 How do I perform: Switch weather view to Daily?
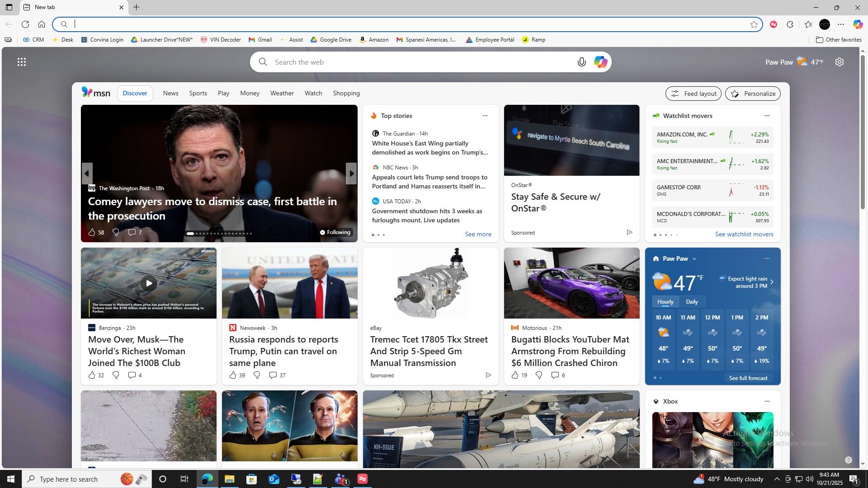pos(692,302)
